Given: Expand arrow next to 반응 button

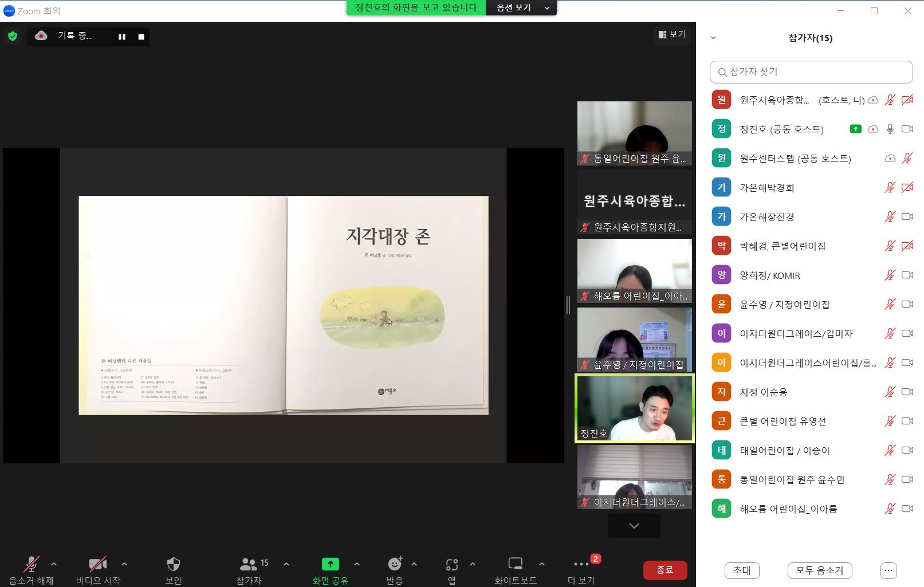Looking at the screenshot, I should (414, 564).
